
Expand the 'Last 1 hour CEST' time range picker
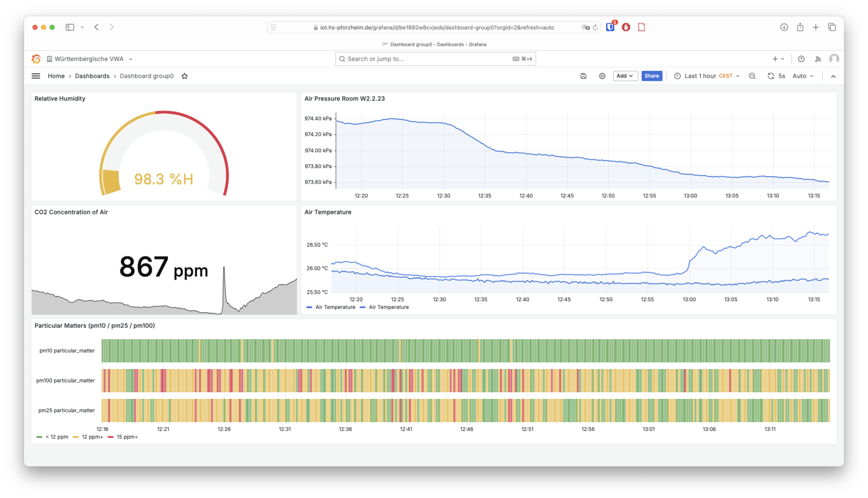click(x=707, y=76)
